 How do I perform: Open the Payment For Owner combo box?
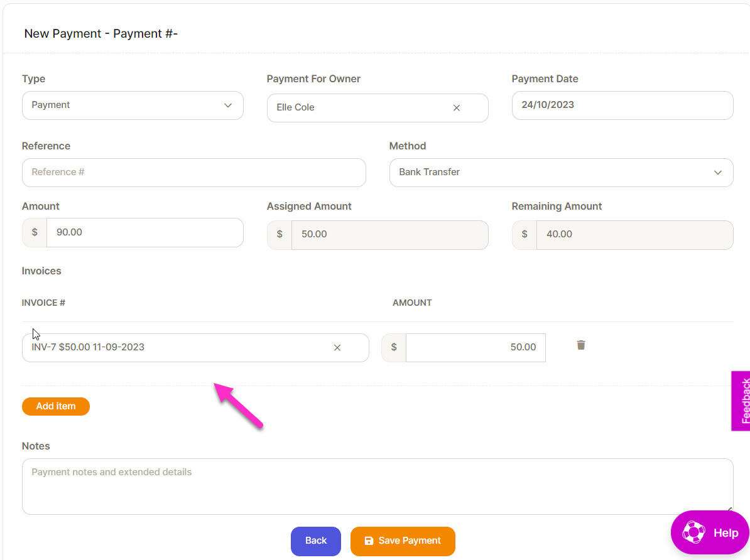pos(378,108)
